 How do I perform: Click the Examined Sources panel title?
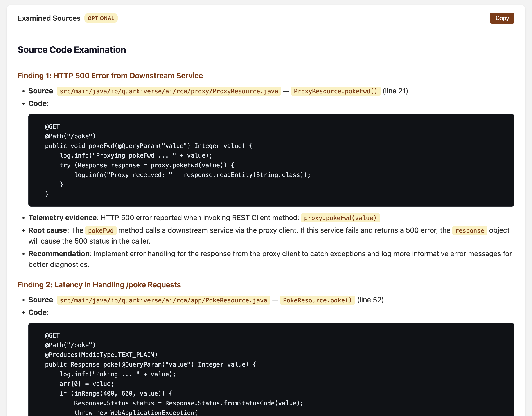(x=49, y=18)
